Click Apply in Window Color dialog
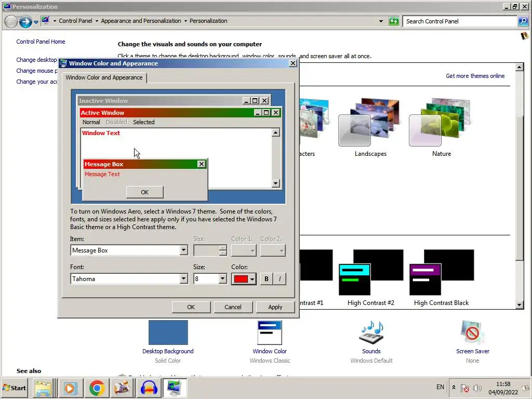 (275, 307)
